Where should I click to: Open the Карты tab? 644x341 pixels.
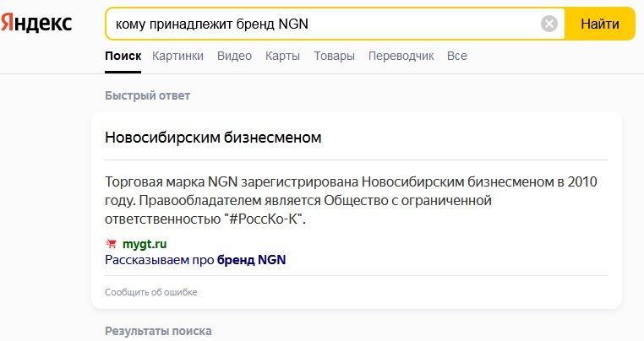pyautogui.click(x=282, y=56)
